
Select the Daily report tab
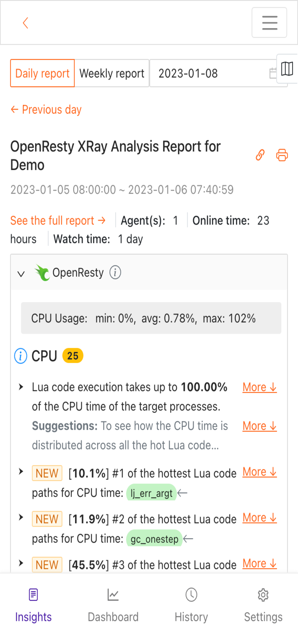tap(42, 73)
